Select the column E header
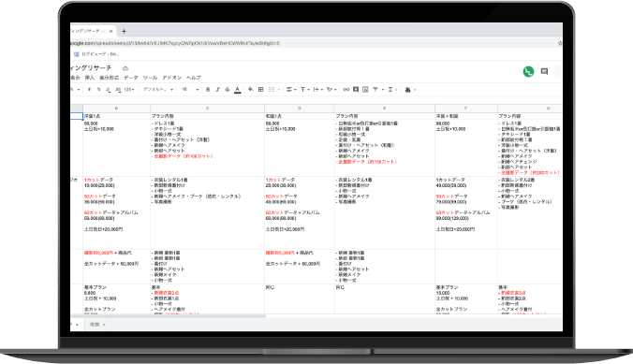Viewport: 633px width, 364px height. [x=384, y=109]
